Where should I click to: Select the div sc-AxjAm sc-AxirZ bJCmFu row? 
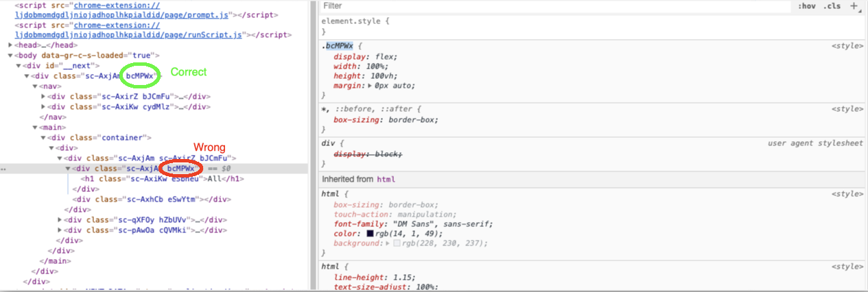[x=150, y=158]
